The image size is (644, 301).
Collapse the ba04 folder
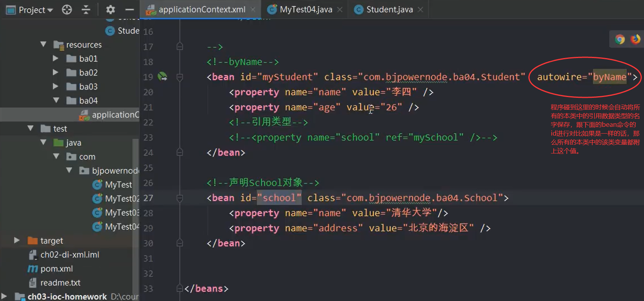(x=56, y=100)
